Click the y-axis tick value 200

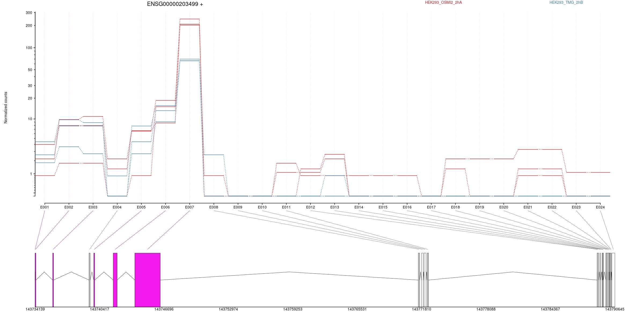29,25
